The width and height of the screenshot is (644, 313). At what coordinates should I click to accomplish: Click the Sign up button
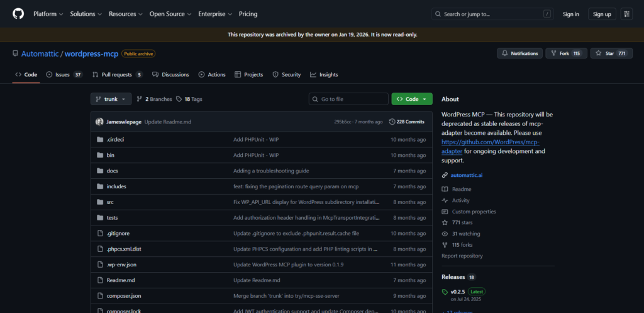point(602,14)
